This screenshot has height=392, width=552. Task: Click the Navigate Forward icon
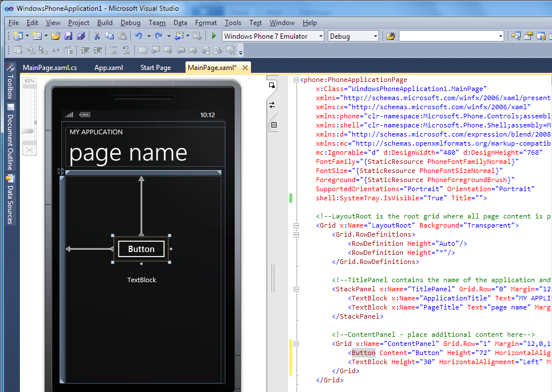[x=197, y=36]
